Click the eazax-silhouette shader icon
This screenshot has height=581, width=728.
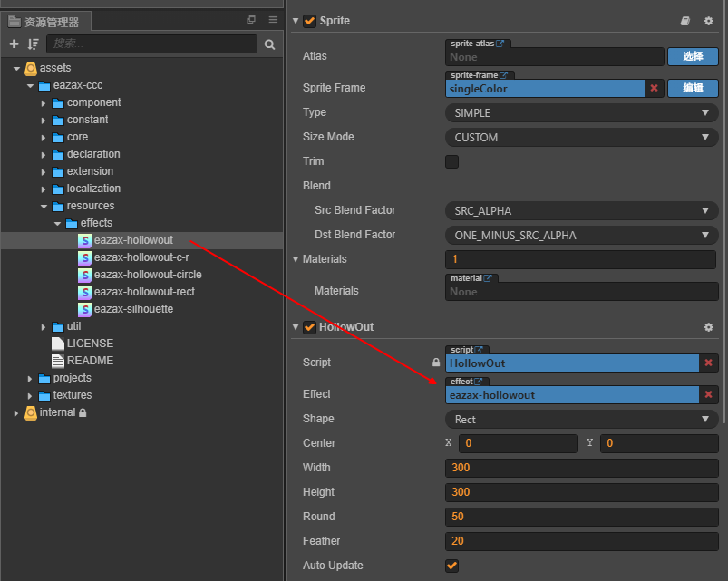tap(84, 309)
